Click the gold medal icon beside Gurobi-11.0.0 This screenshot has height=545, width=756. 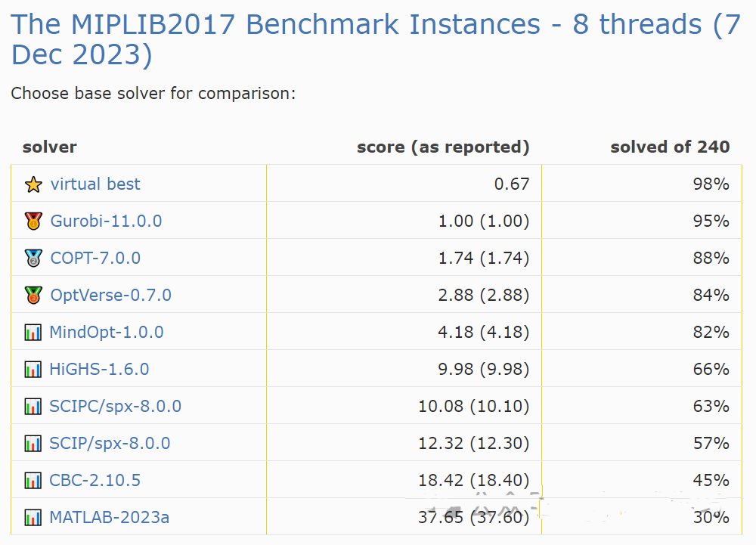pos(33,221)
